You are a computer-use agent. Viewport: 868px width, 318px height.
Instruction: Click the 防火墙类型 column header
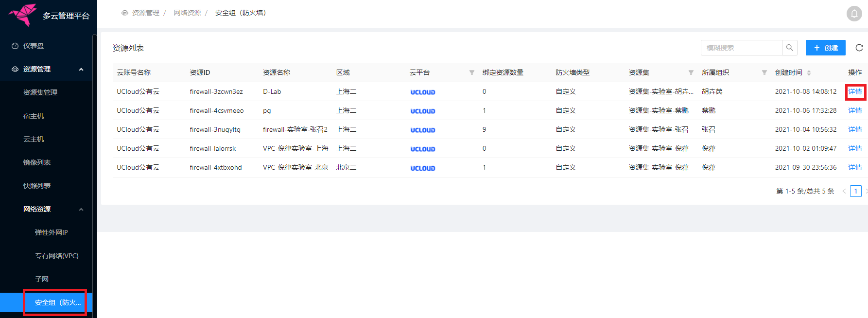(x=573, y=72)
